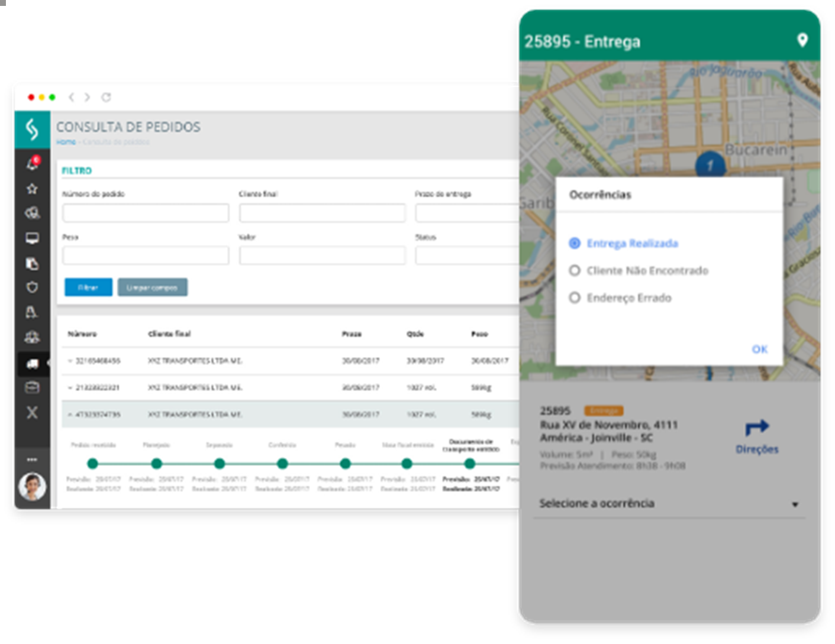Screen dimensions: 835x644
Task: Focus the Status filter field
Action: [467, 255]
